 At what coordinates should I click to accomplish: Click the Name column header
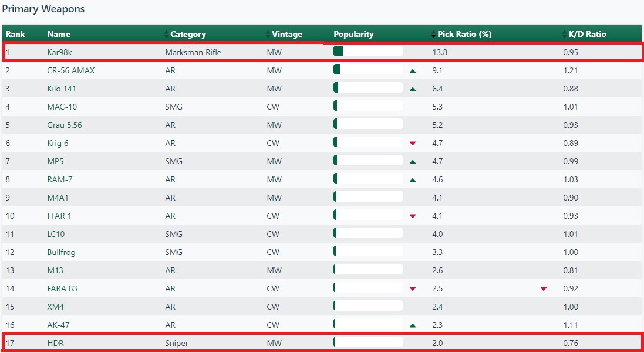tap(59, 34)
